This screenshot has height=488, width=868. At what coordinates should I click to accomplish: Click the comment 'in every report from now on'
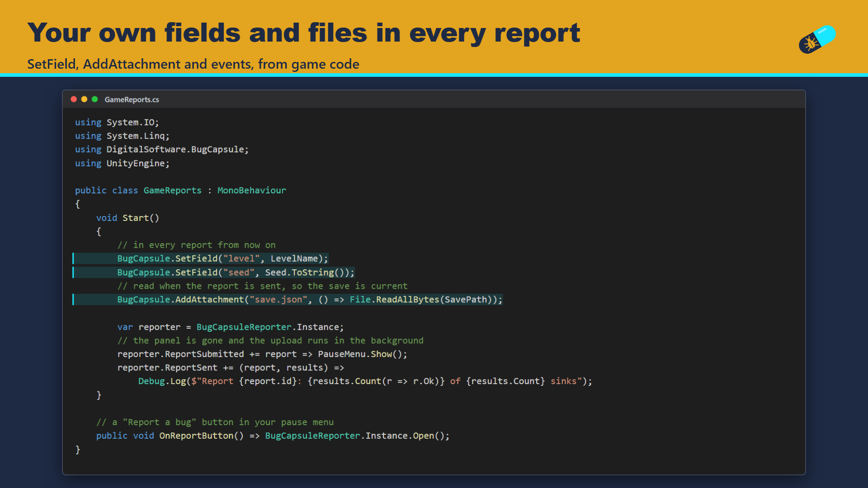tap(196, 245)
